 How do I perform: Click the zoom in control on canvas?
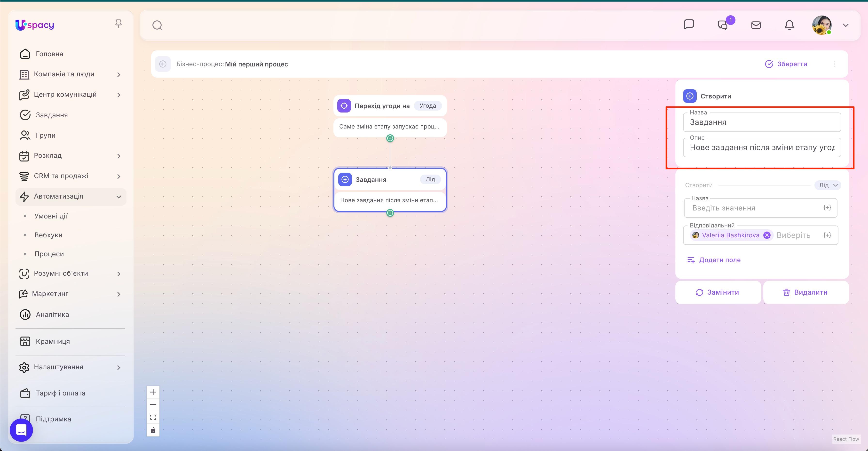pos(153,392)
